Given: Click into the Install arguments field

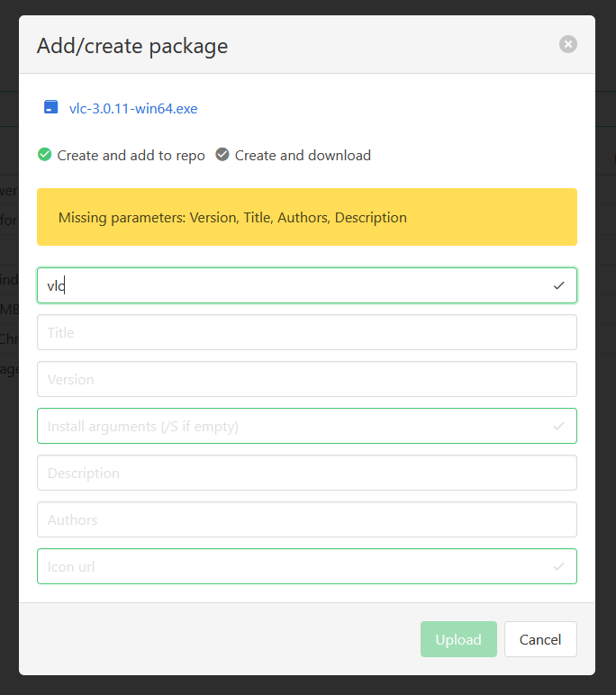Looking at the screenshot, I should 288,426.
